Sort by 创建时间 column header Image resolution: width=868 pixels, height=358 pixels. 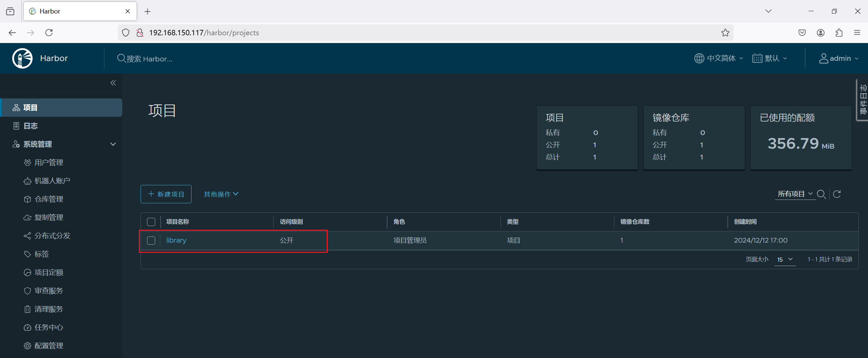pos(745,222)
